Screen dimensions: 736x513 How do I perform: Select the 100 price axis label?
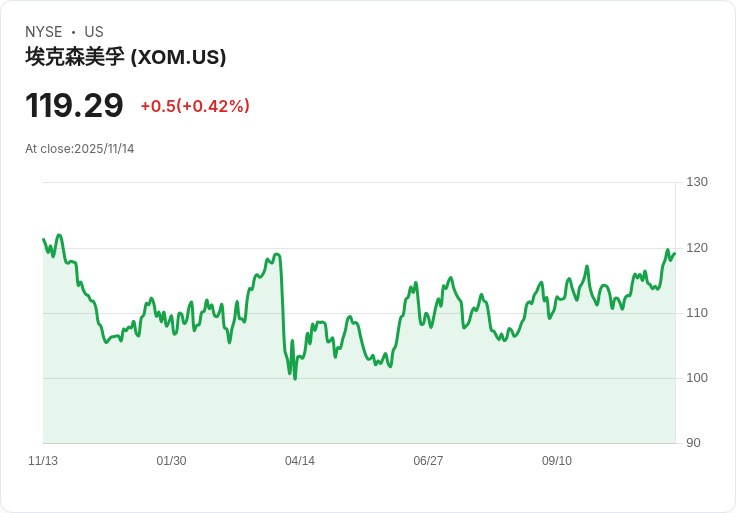click(697, 378)
